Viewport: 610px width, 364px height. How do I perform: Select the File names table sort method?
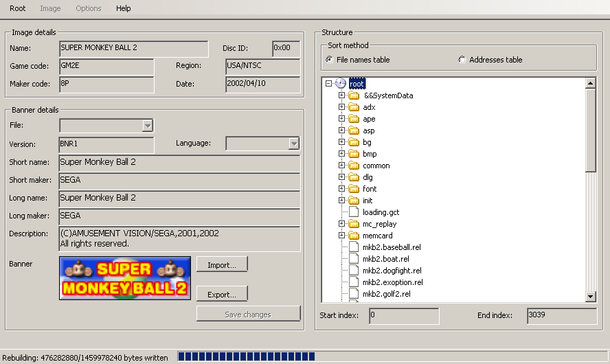[x=330, y=60]
